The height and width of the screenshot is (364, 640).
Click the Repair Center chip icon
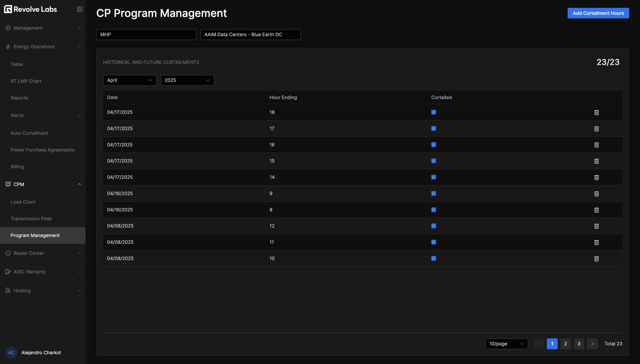tap(8, 253)
